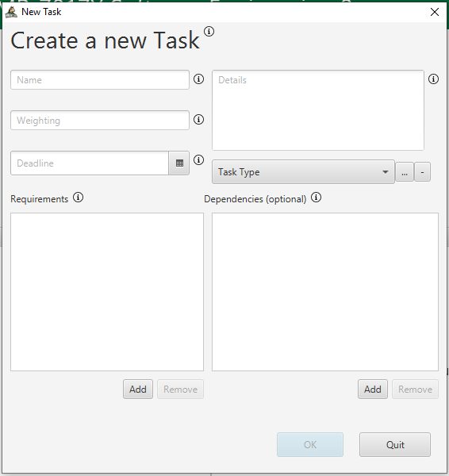Click Remove under the Dependencies list
449x476 pixels.
[415, 390]
